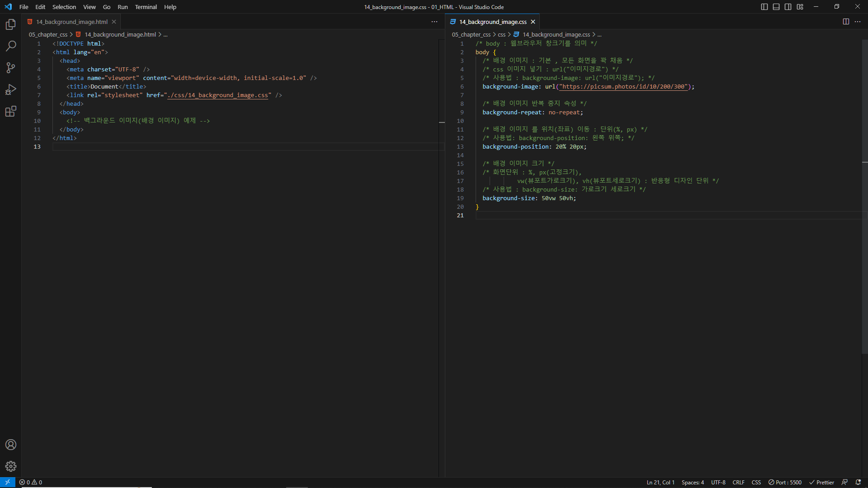Toggle the Panel layout button
This screenshot has height=488, width=868.
[x=776, y=7]
